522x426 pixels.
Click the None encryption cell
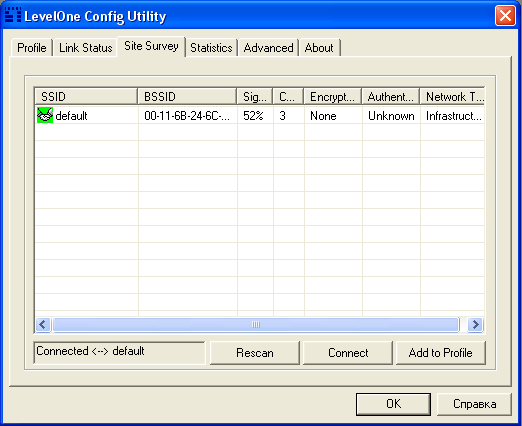tap(323, 116)
